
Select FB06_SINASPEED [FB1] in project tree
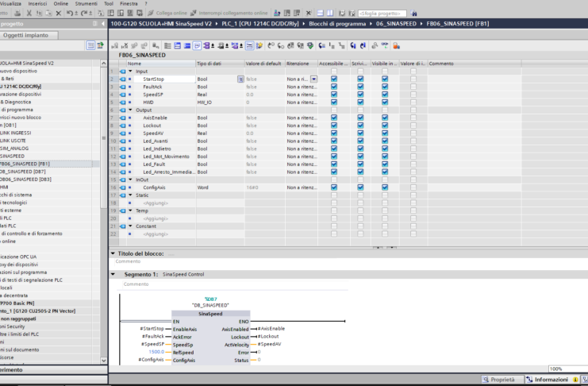pyautogui.click(x=25, y=164)
